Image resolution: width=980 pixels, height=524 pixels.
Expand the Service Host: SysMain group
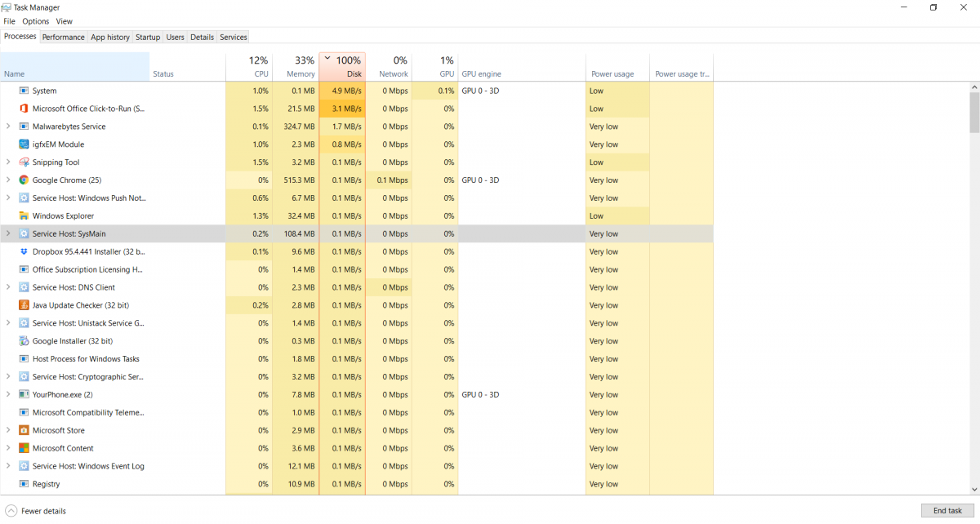(x=8, y=233)
